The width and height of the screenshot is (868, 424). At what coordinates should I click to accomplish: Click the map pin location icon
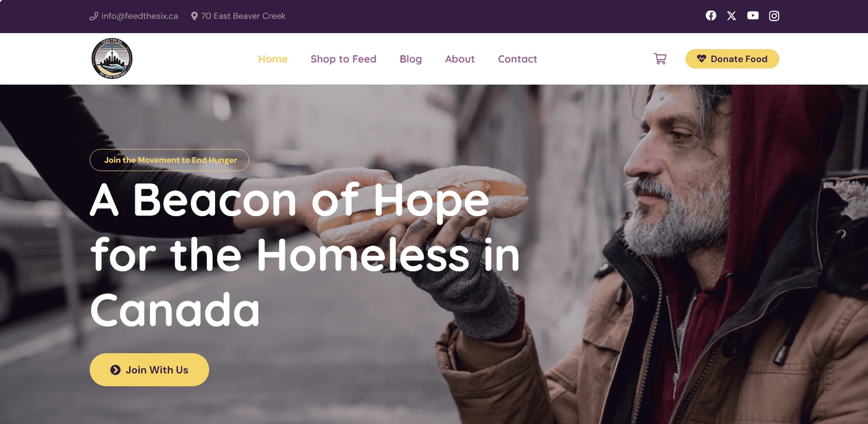[194, 16]
